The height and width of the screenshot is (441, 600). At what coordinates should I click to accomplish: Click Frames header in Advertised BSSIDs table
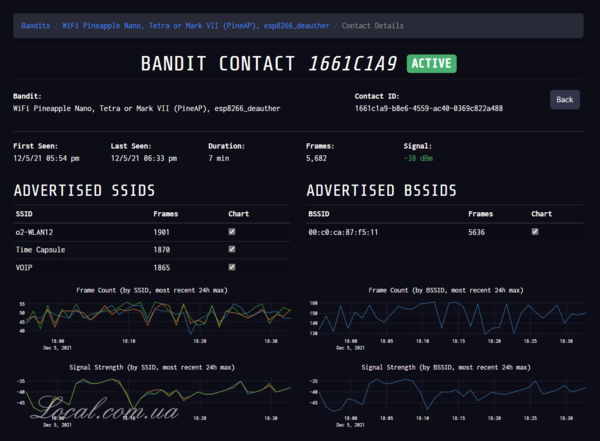481,214
